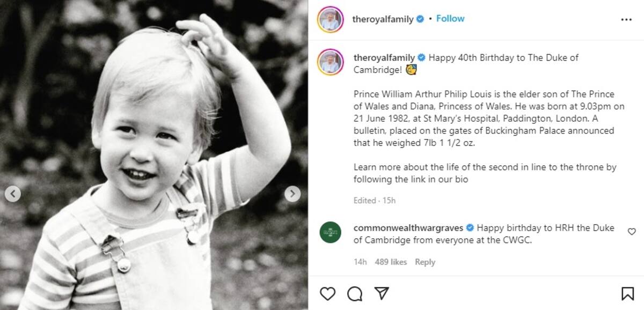Go to the previous photo arrow
Screen dimensions: 644x310
coord(13,194)
